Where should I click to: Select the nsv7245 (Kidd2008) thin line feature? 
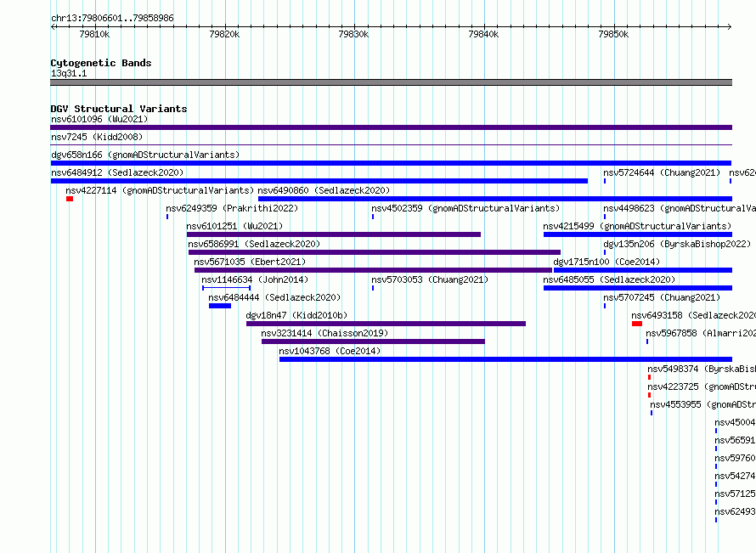click(391, 144)
